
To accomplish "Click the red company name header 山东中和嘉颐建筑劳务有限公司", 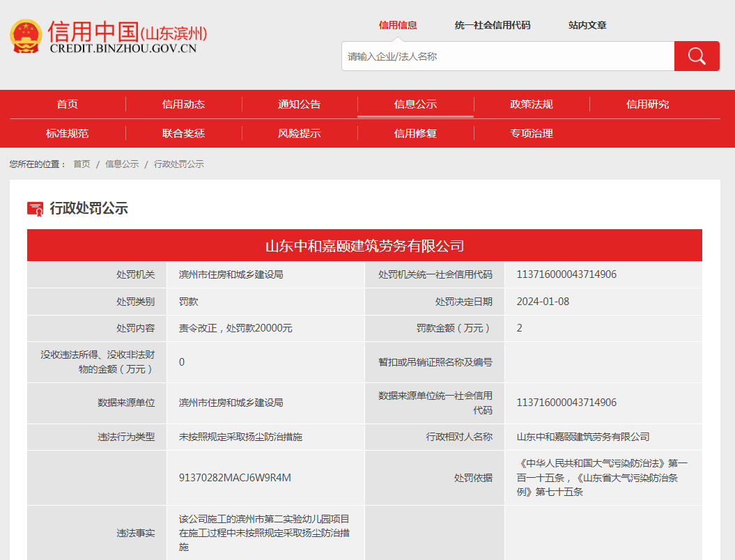I will (x=364, y=246).
